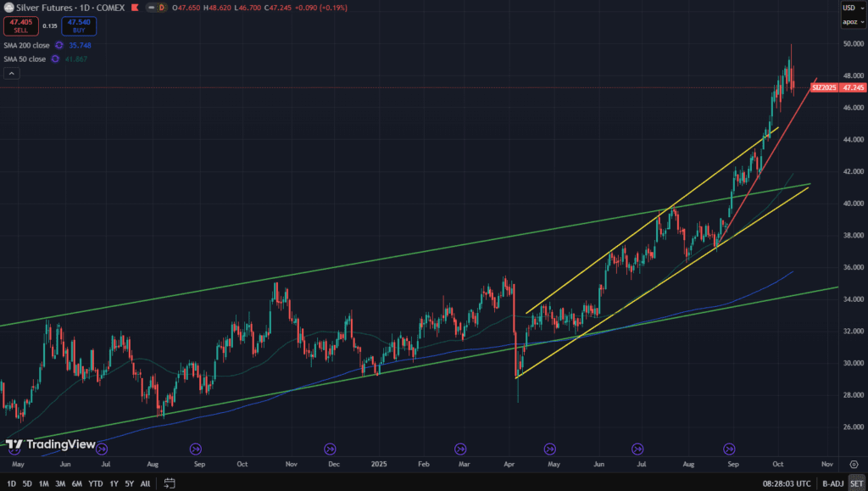
Task: Click the SIZ2025 price label on the axis
Action: 824,87
